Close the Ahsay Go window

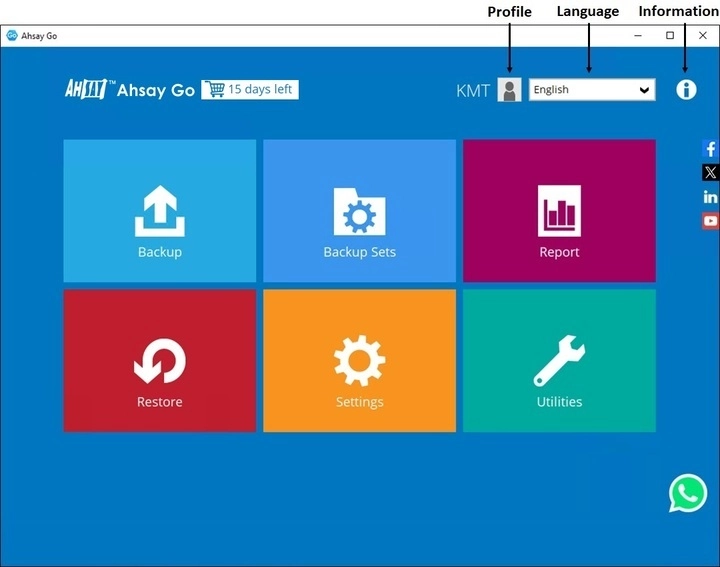[x=703, y=35]
